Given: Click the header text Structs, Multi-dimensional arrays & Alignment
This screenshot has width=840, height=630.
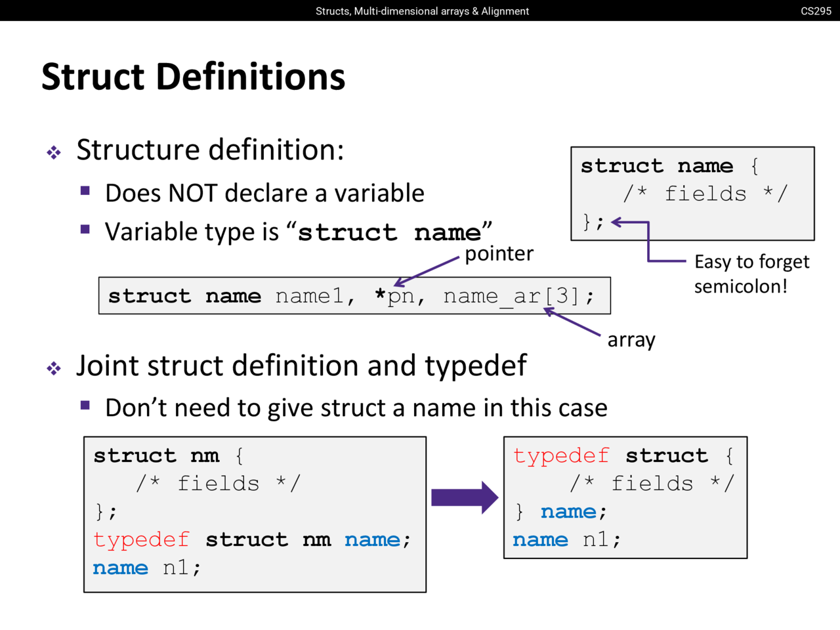Looking at the screenshot, I should pos(422,11).
